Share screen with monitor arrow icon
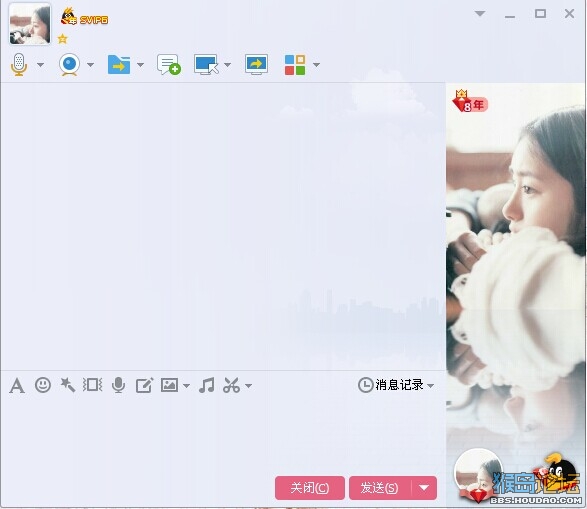The height and width of the screenshot is (509, 587). click(256, 65)
